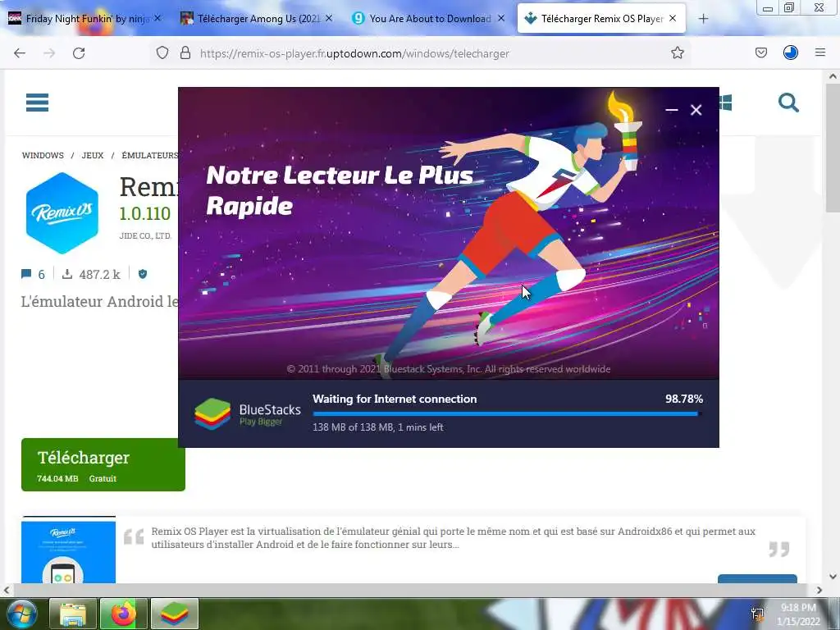Click the padlock site info icon

pyautogui.click(x=185, y=53)
